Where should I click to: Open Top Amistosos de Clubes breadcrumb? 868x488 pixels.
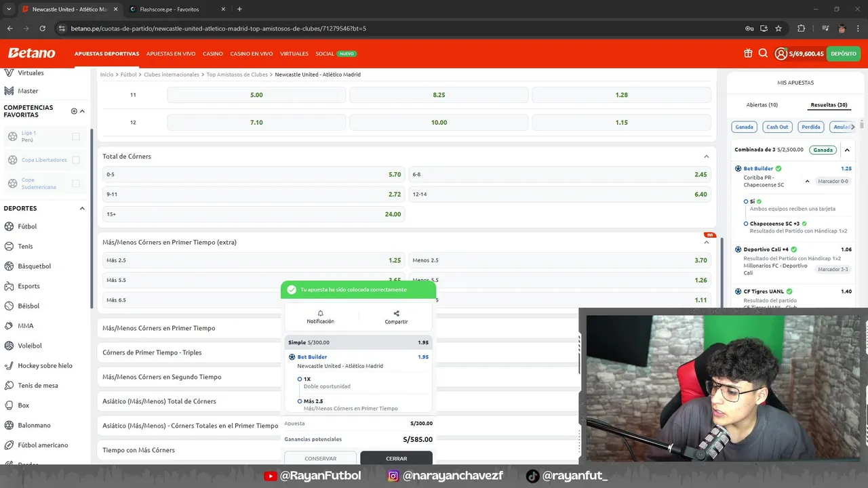click(237, 75)
